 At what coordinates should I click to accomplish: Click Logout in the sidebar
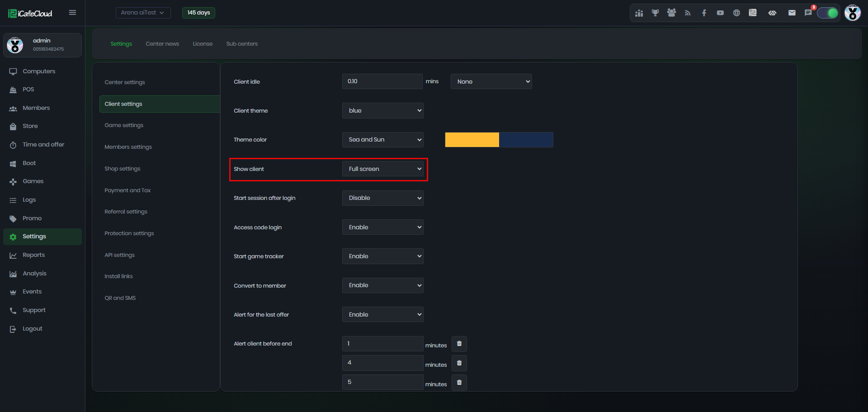(x=42, y=329)
